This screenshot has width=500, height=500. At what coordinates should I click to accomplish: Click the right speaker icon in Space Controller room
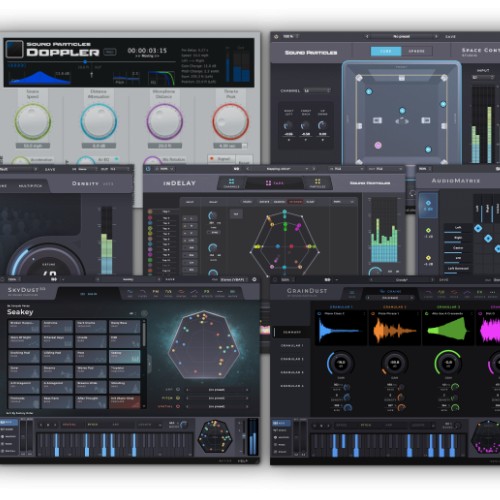(x=426, y=120)
